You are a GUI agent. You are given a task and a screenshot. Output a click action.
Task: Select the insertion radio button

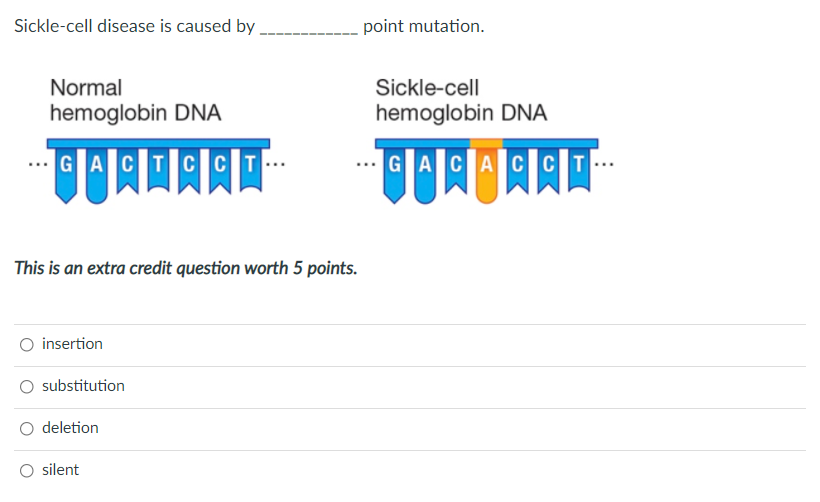27,345
